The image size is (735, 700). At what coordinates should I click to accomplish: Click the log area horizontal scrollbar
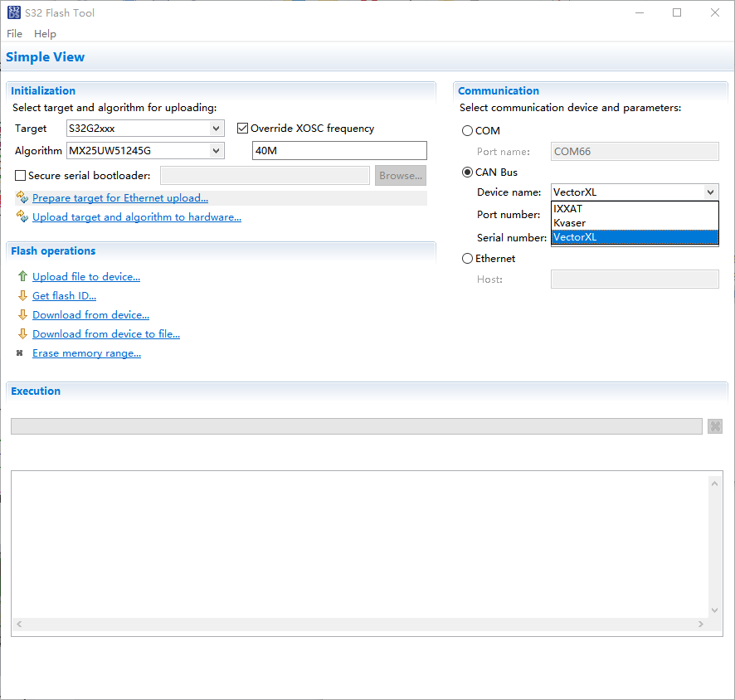click(x=365, y=624)
